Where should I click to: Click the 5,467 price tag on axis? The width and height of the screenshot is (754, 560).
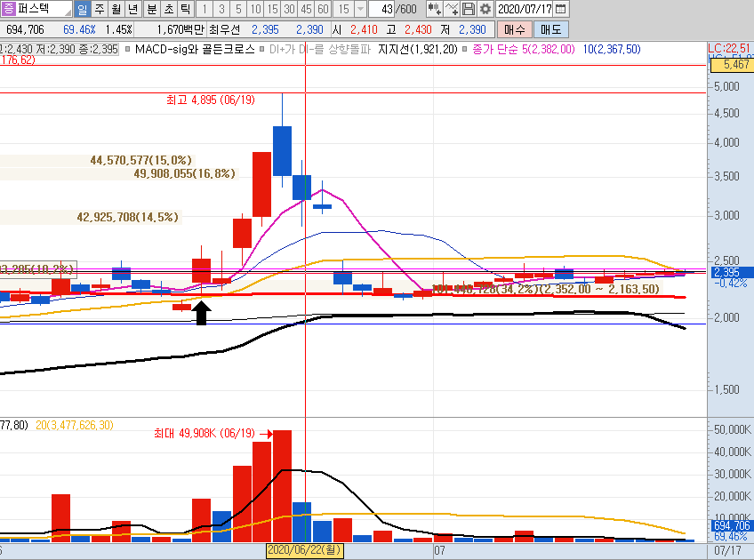click(732, 65)
